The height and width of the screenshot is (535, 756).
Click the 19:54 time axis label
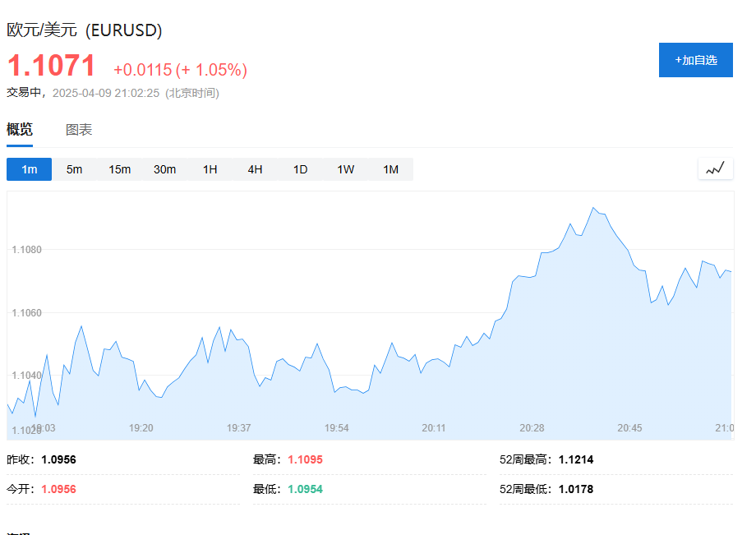point(337,427)
